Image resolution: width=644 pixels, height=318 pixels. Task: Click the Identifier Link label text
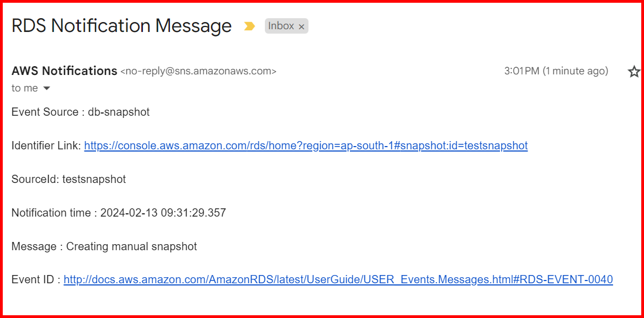[45, 145]
